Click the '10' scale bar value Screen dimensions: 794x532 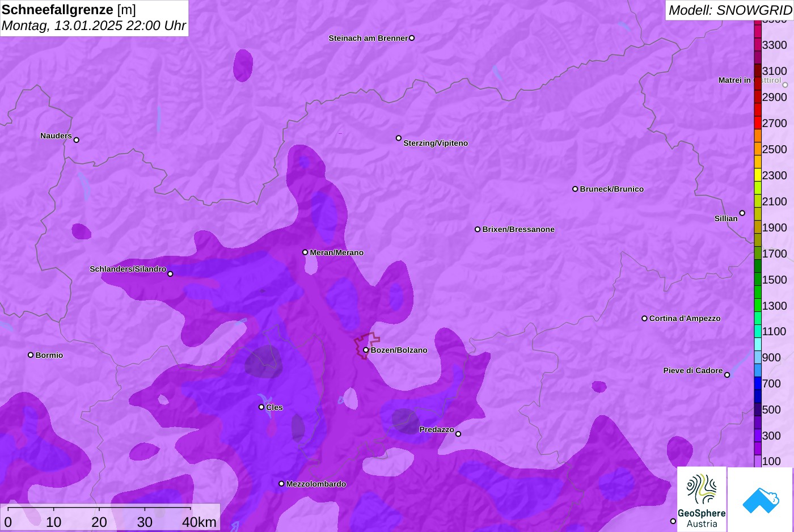click(54, 522)
